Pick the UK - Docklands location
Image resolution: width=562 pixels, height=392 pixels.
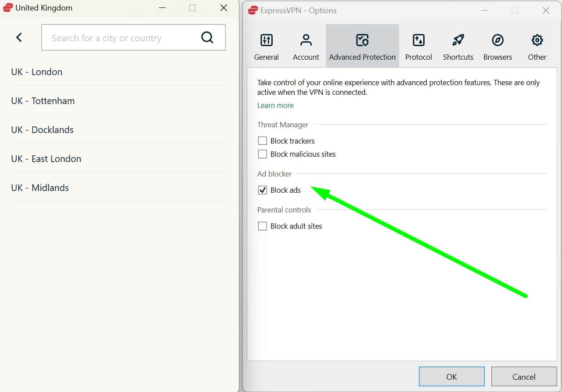point(118,129)
